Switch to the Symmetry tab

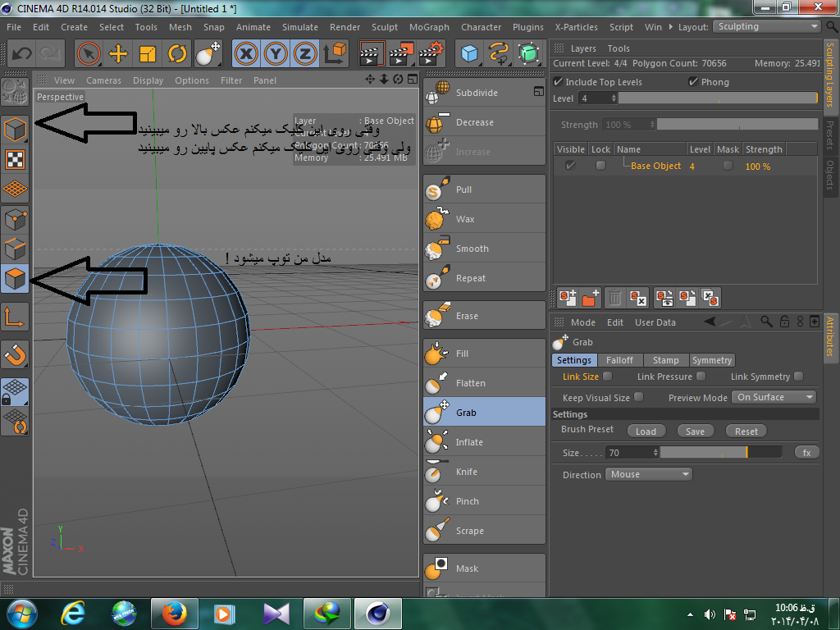pos(712,360)
